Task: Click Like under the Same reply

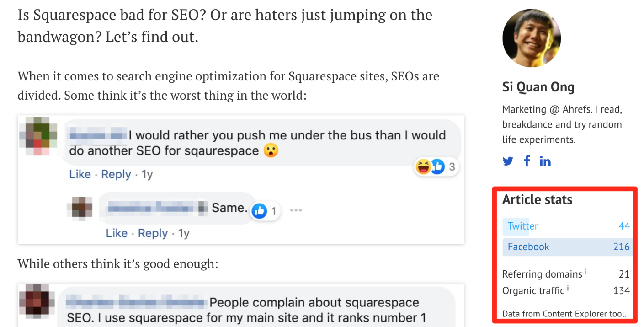Action: pos(117,233)
